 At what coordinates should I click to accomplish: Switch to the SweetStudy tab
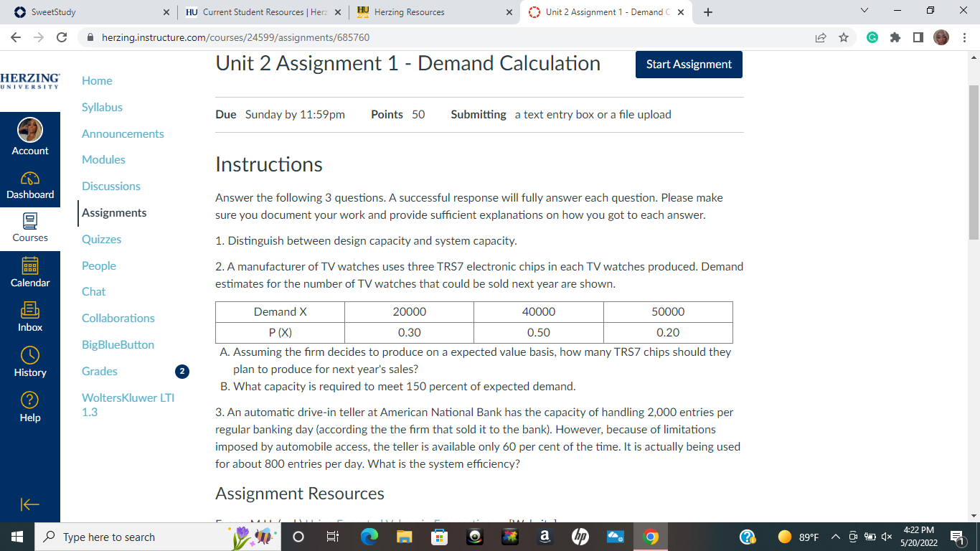(x=88, y=12)
